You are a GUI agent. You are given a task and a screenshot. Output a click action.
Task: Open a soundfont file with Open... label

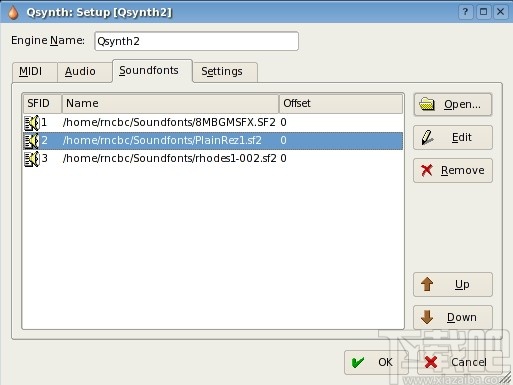click(462, 105)
